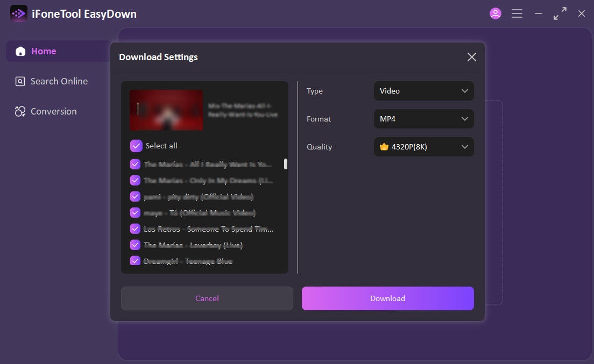
Task: Maximize the EasyDown window
Action: (560, 13)
